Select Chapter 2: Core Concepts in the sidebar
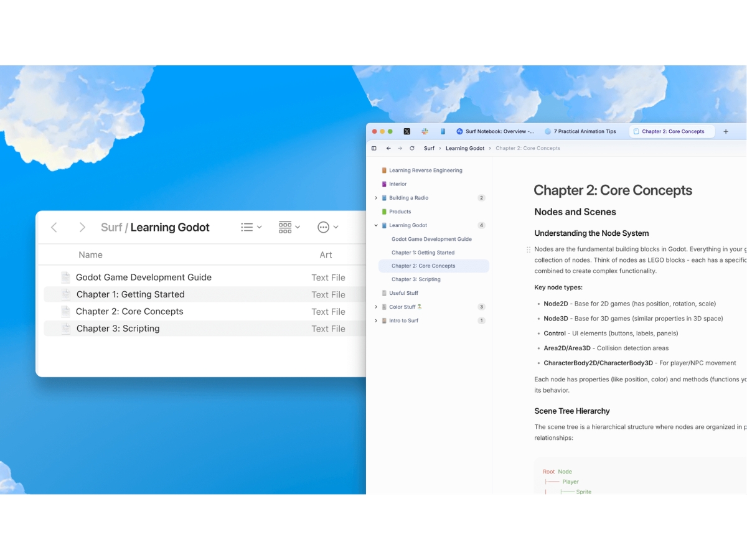Viewport: 747px width, 560px height. pos(434,266)
